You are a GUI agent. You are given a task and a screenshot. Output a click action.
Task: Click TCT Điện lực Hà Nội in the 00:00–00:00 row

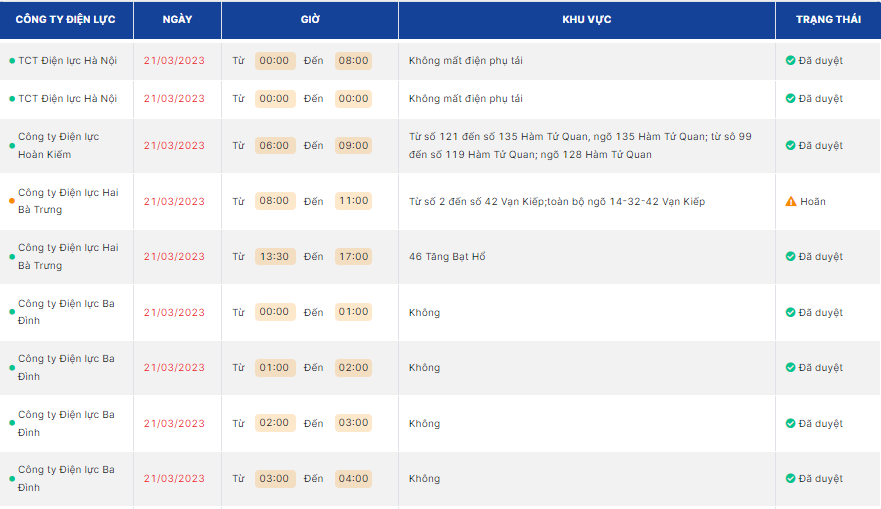[67, 99]
